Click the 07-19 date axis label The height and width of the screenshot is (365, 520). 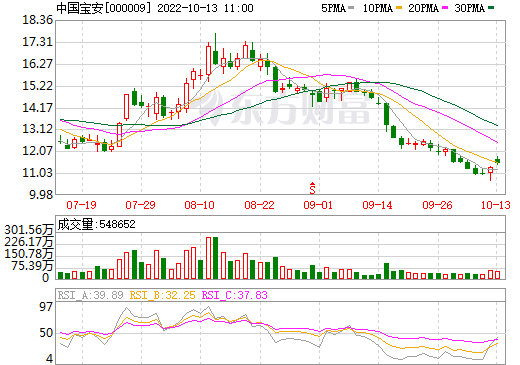[x=81, y=205]
